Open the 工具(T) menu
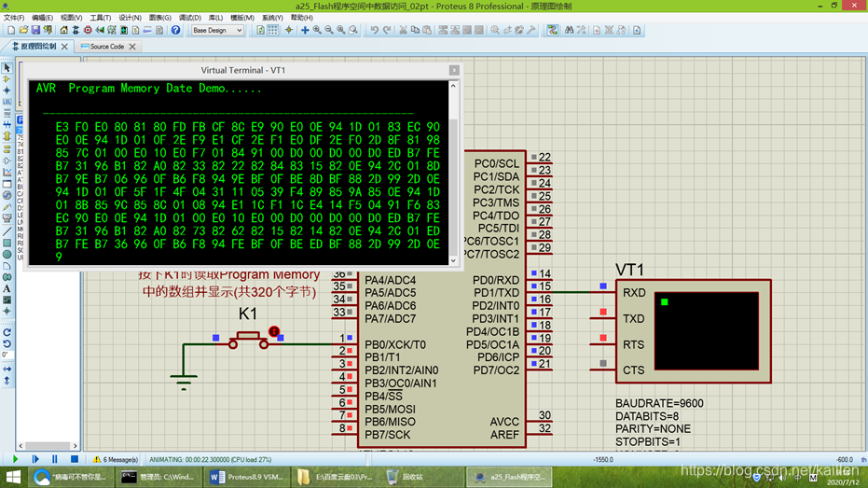868x488 pixels. 100,18
